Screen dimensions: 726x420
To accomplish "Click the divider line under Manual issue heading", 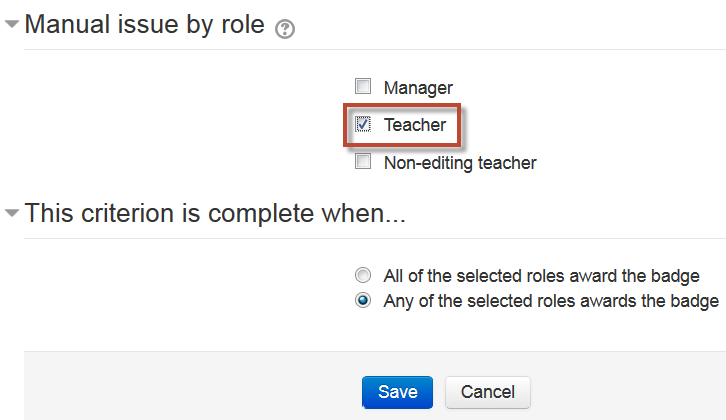I will pos(375,49).
